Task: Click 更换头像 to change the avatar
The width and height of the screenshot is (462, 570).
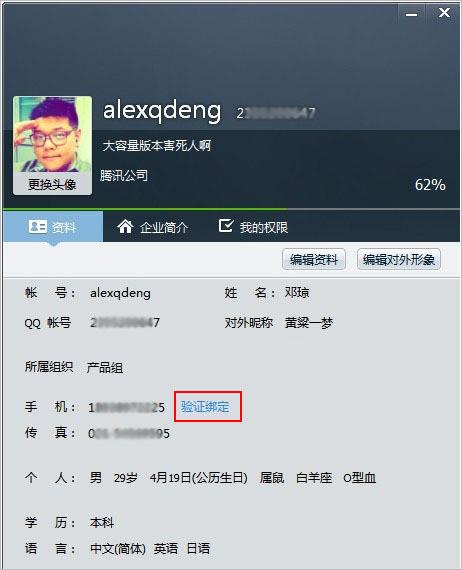Action: 52,184
